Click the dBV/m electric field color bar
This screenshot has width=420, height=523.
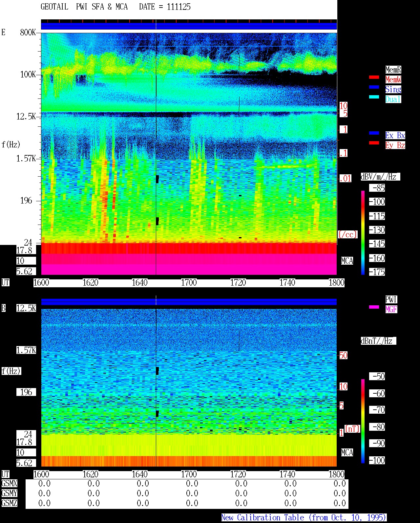coord(363,232)
